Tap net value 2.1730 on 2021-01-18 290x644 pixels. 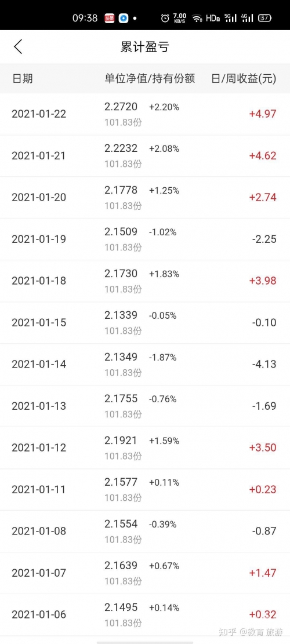point(121,273)
